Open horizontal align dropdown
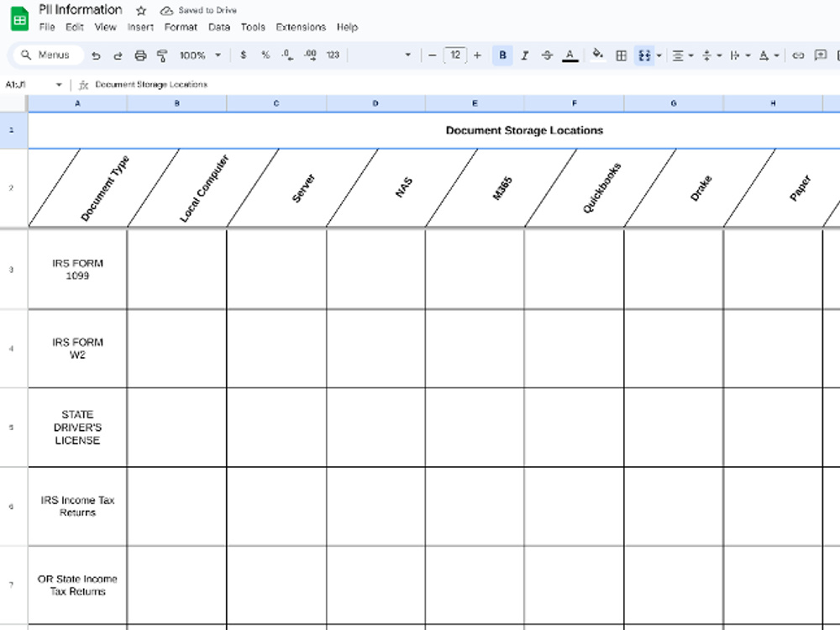 tap(682, 55)
